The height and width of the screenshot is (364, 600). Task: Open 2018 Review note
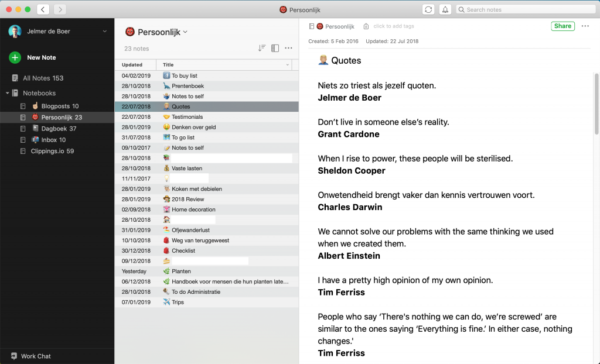[207, 199]
